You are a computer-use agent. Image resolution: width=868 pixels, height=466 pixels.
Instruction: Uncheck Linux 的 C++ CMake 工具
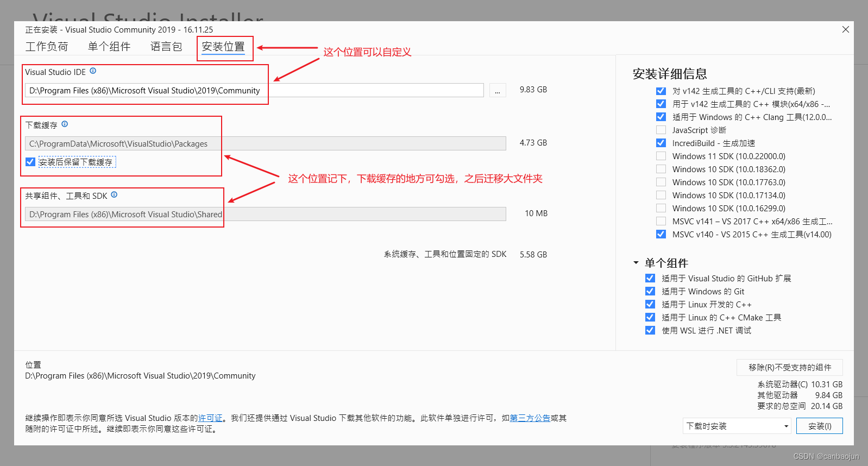click(650, 317)
